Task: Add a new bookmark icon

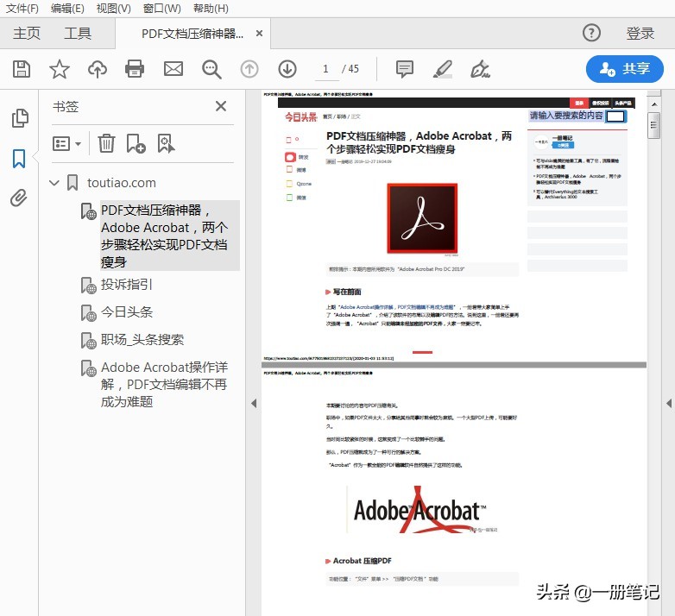Action: [x=136, y=143]
